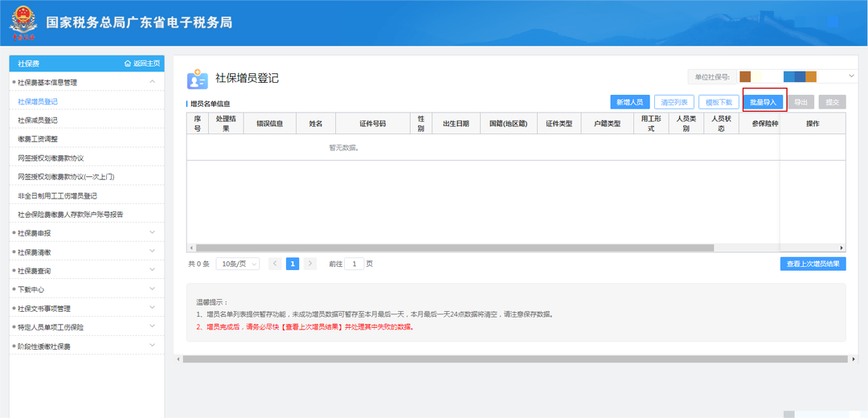Click the 前往 page number input
868x418 pixels.
[x=354, y=264]
